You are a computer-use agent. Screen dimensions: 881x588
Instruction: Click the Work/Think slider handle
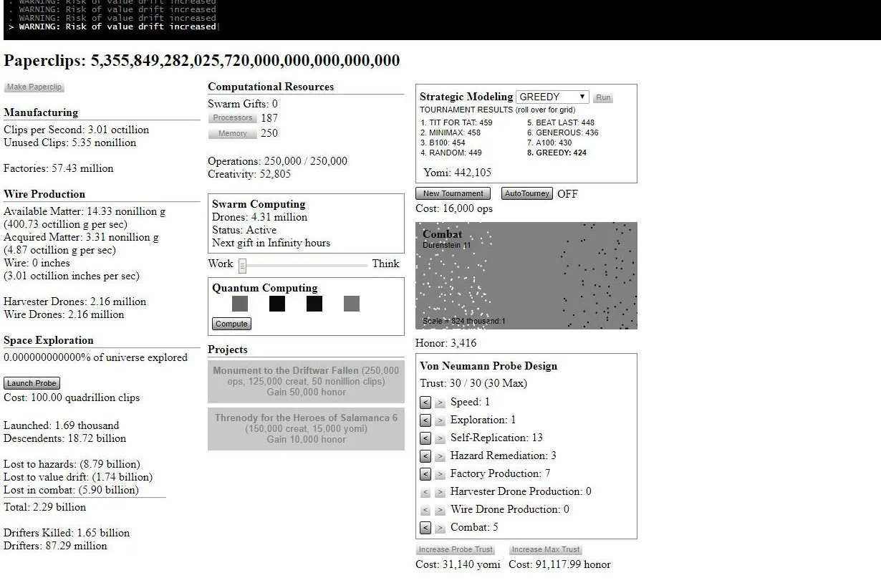pyautogui.click(x=242, y=266)
